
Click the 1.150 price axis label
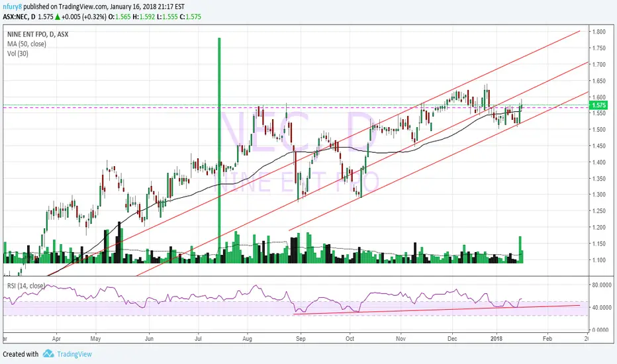[x=598, y=244]
